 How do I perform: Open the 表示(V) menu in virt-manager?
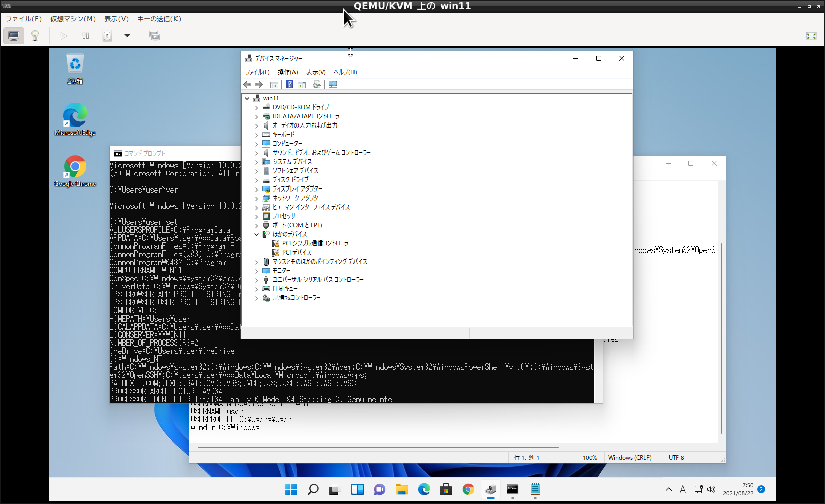[116, 19]
